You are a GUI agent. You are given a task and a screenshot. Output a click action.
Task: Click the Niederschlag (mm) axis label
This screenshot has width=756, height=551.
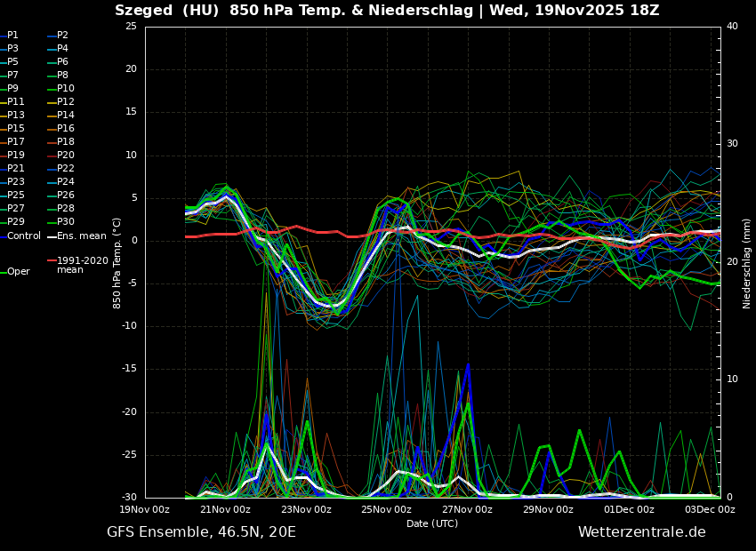(747, 263)
